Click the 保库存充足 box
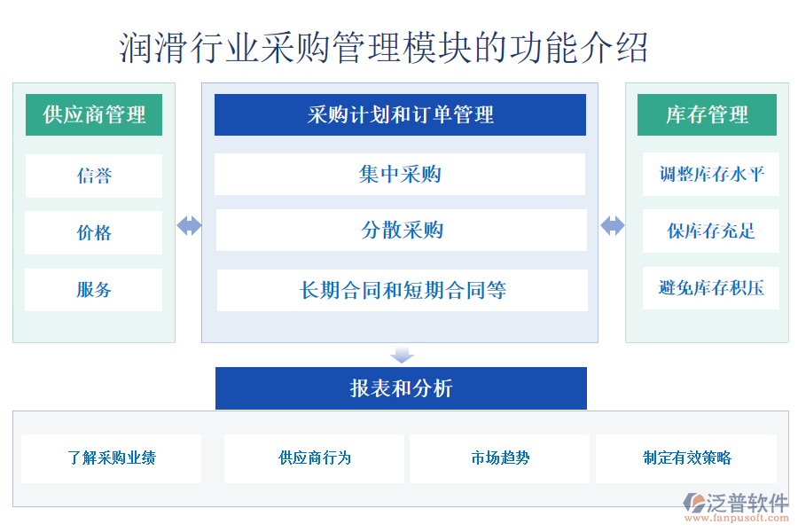This screenshot has width=798, height=532. pos(711,231)
